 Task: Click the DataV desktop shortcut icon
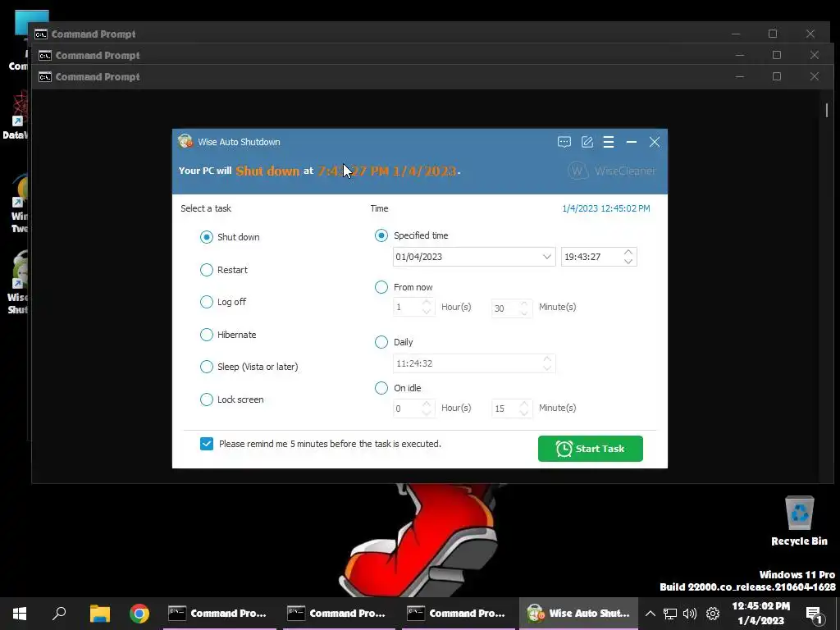point(16,115)
